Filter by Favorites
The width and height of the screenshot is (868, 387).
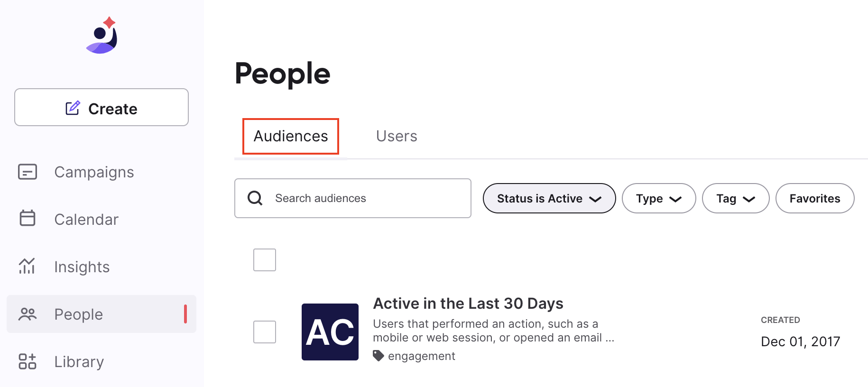point(814,198)
